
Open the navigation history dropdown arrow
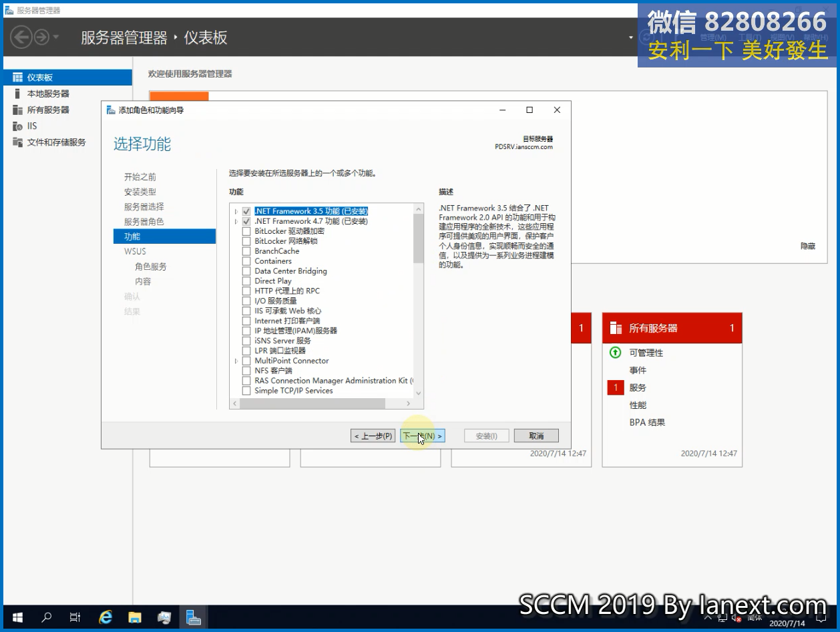(x=56, y=37)
